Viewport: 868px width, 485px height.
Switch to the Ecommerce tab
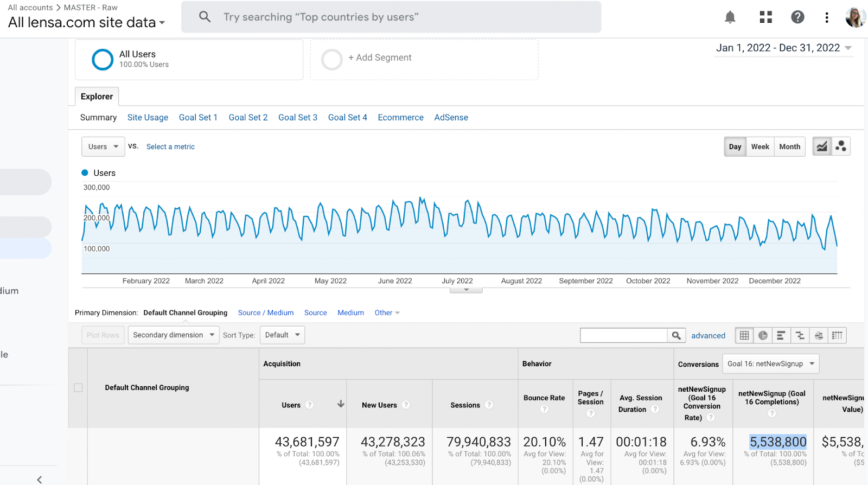[401, 117]
